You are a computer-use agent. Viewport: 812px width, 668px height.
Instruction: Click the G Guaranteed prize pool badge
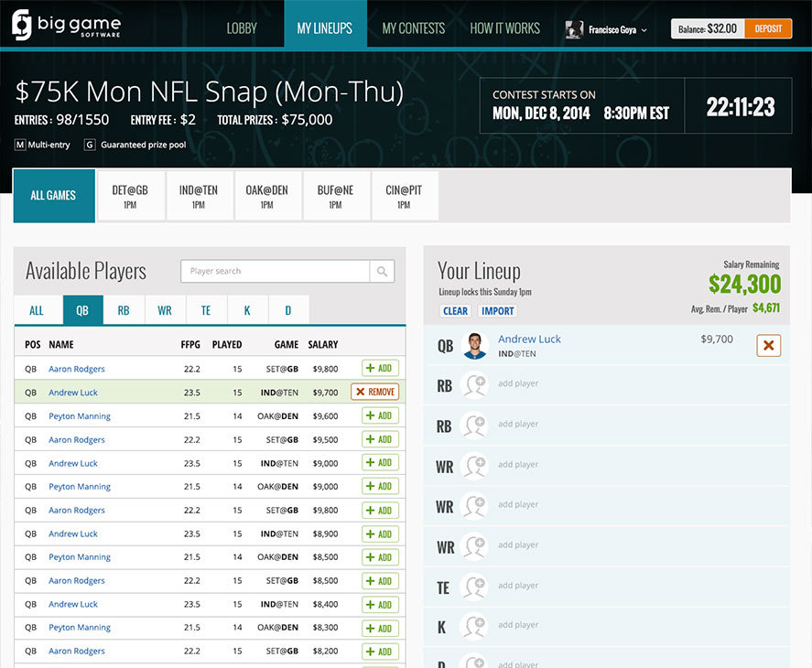click(90, 145)
